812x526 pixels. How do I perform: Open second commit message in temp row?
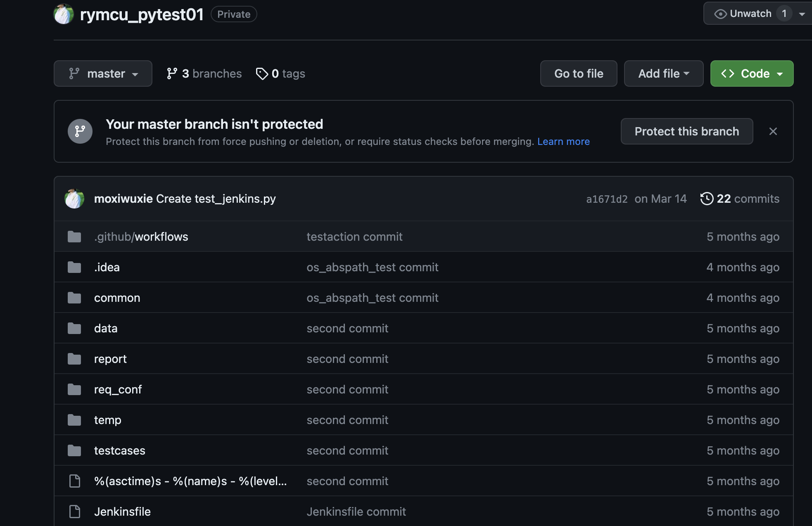347,420
